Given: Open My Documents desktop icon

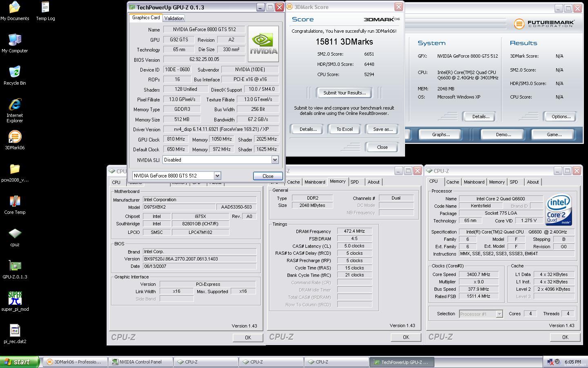Looking at the screenshot, I should 15,11.
